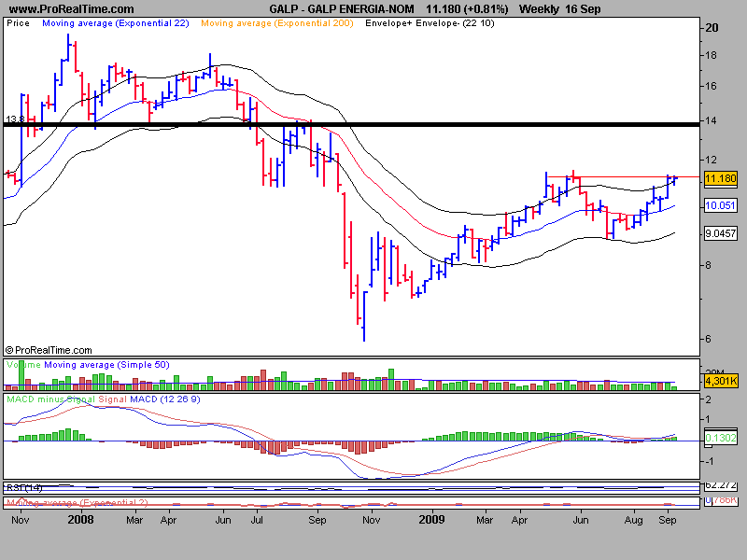Image resolution: width=747 pixels, height=560 pixels.
Task: Click the MACD (12 26 9) legend
Action: [165, 399]
